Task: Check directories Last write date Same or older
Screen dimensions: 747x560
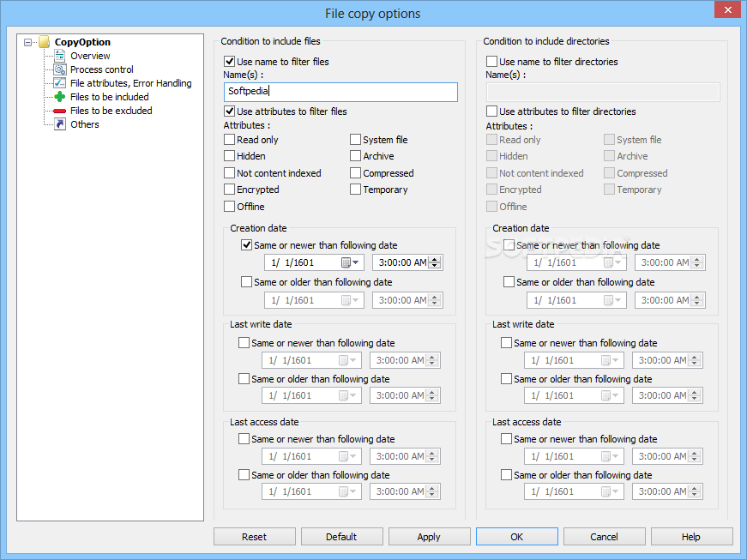Action: click(506, 379)
